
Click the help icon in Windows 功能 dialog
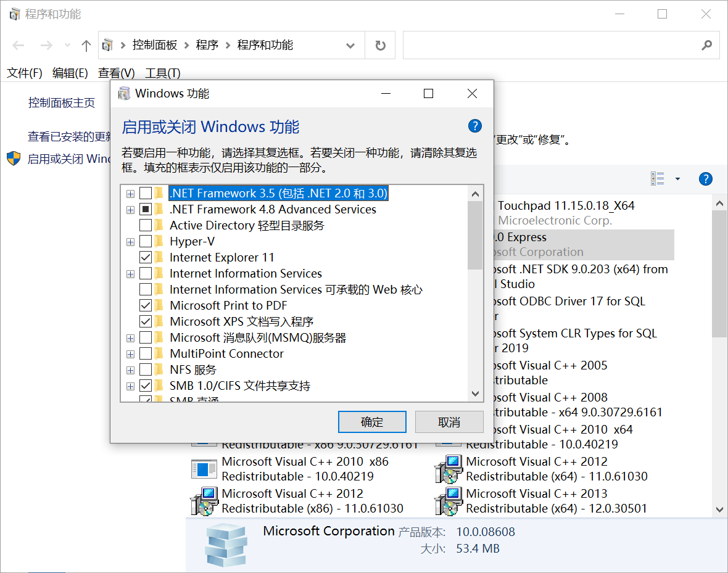[x=474, y=126]
